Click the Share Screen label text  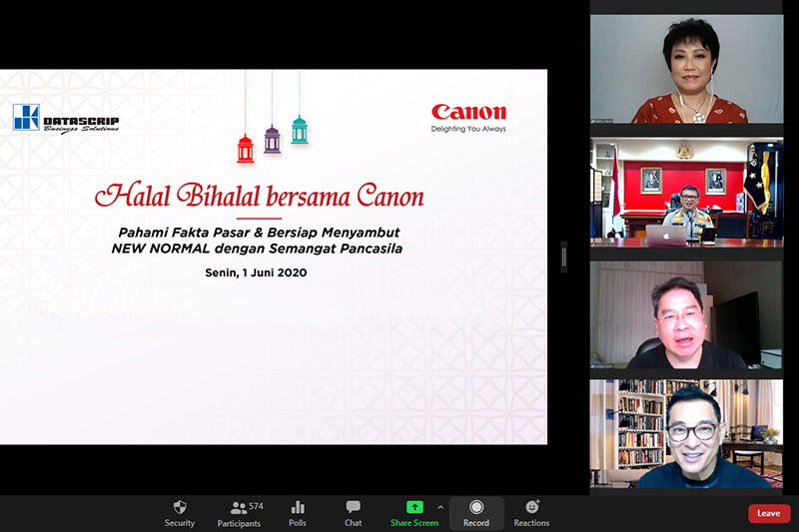pos(414,523)
